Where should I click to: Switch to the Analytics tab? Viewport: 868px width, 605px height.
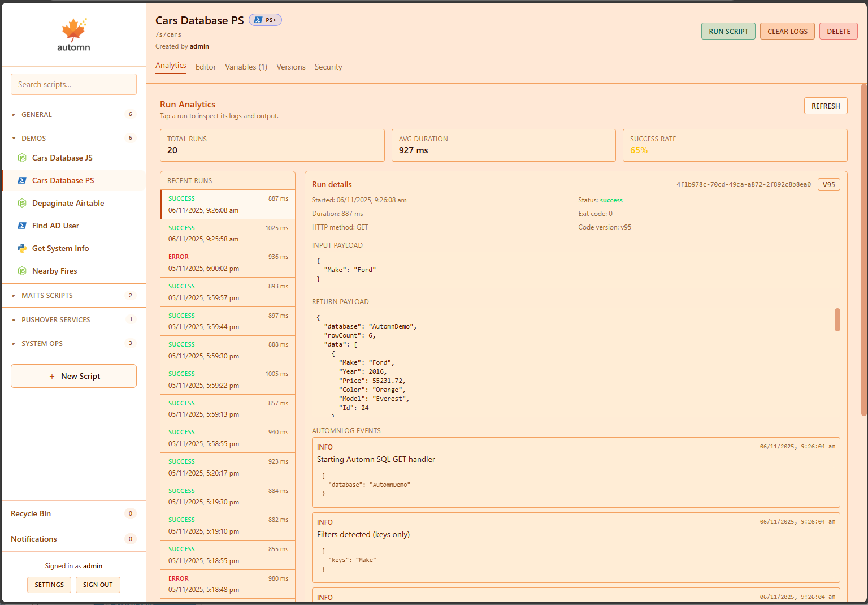pos(171,66)
